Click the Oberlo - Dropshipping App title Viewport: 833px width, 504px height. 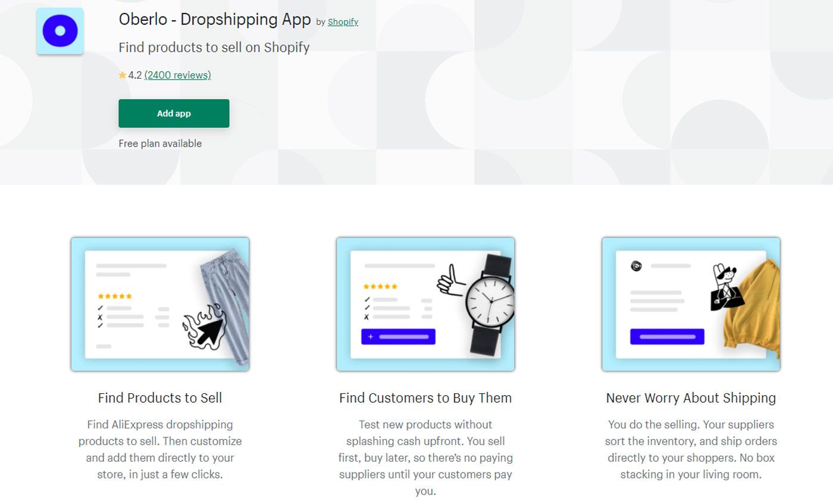coord(215,20)
